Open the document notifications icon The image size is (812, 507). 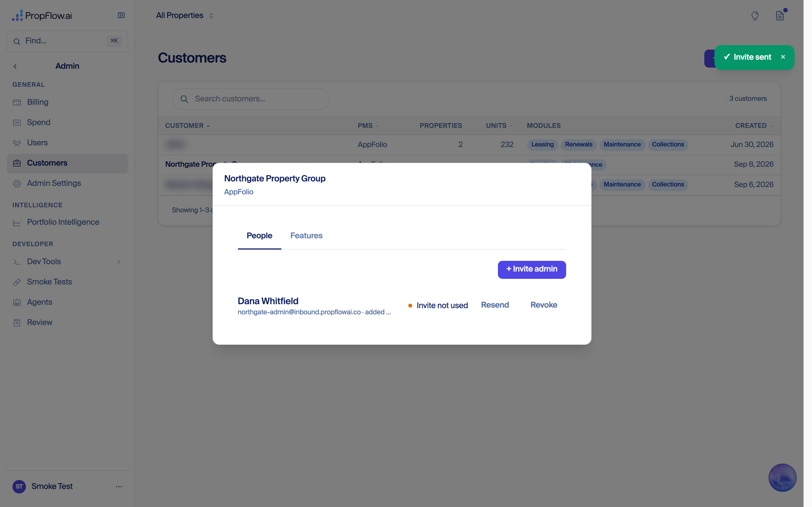tap(780, 16)
